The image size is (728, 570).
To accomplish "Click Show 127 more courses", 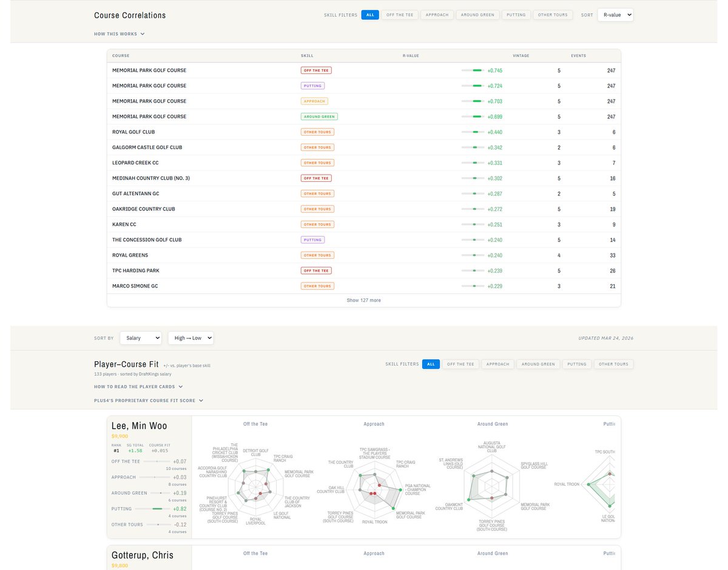I will pos(364,300).
